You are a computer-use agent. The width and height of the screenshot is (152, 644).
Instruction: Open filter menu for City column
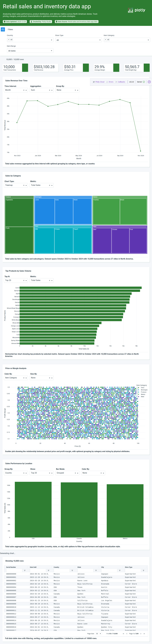pyautogui.click(x=120, y=570)
